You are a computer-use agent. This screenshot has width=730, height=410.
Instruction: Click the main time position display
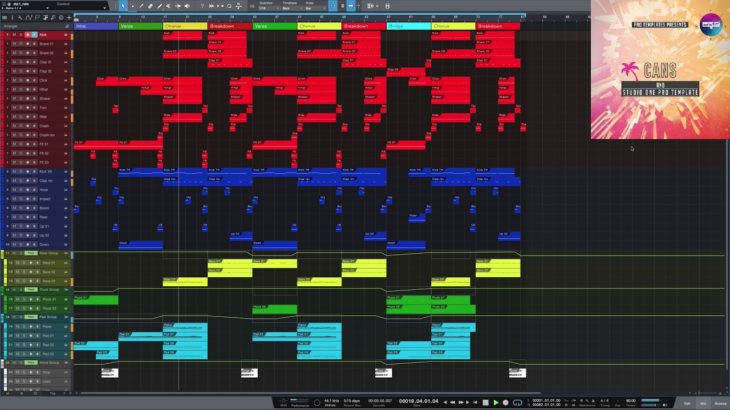[x=418, y=401]
